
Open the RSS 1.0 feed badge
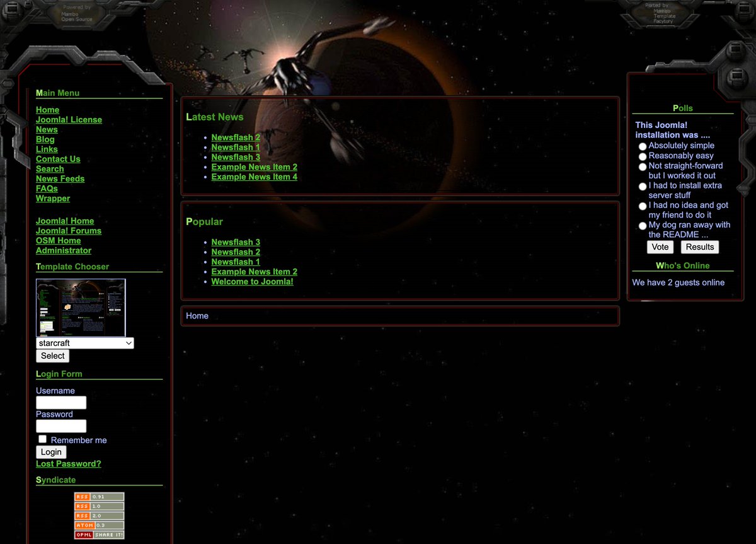point(99,506)
